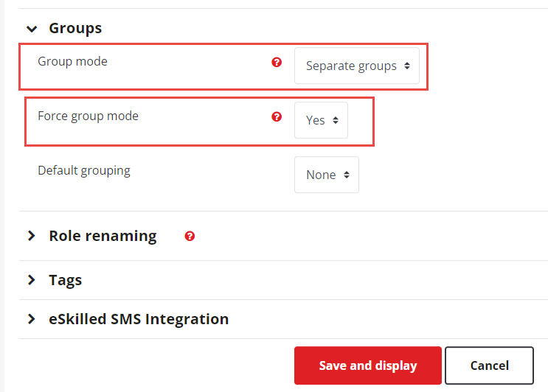Open help for Group mode
Viewport: 548px width, 392px height.
click(x=277, y=62)
